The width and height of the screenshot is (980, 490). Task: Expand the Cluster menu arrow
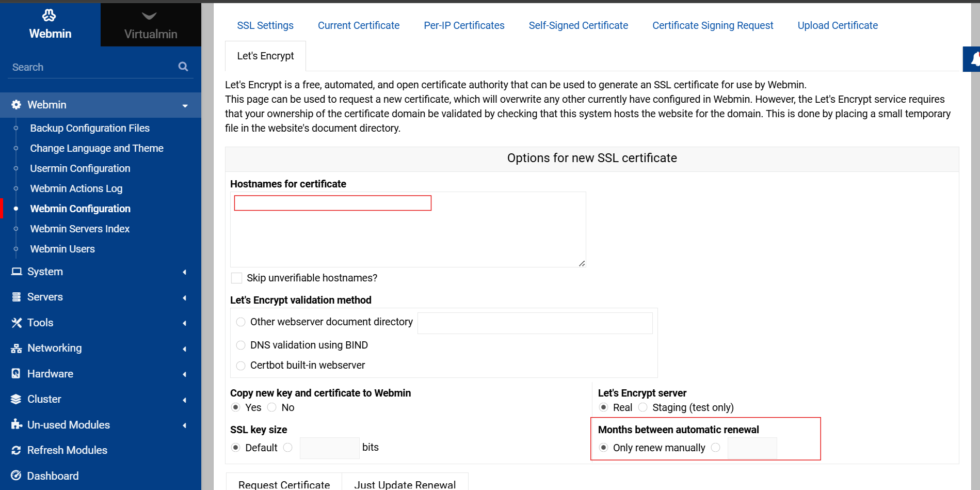(x=184, y=400)
